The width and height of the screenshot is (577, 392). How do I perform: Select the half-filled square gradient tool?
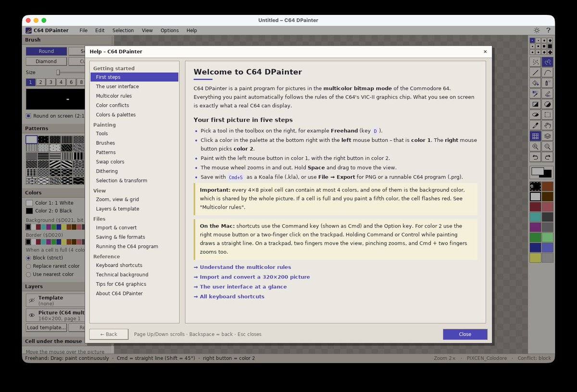click(x=535, y=104)
